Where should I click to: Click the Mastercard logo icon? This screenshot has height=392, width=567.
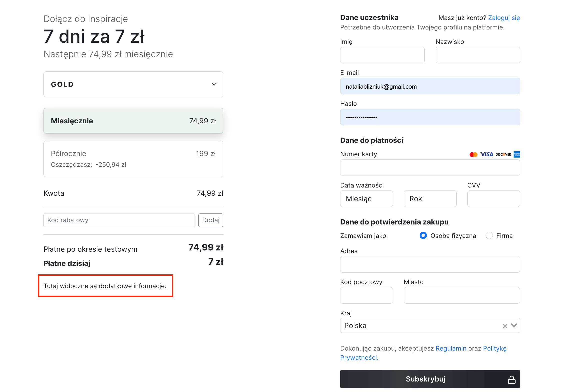pyautogui.click(x=473, y=155)
